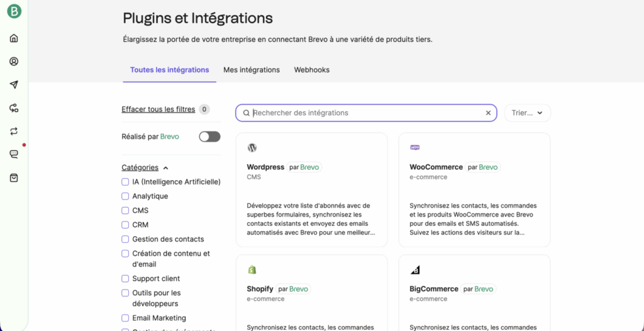Image resolution: width=644 pixels, height=331 pixels.
Task: Check the Analytique category checkbox
Action: pyautogui.click(x=125, y=196)
